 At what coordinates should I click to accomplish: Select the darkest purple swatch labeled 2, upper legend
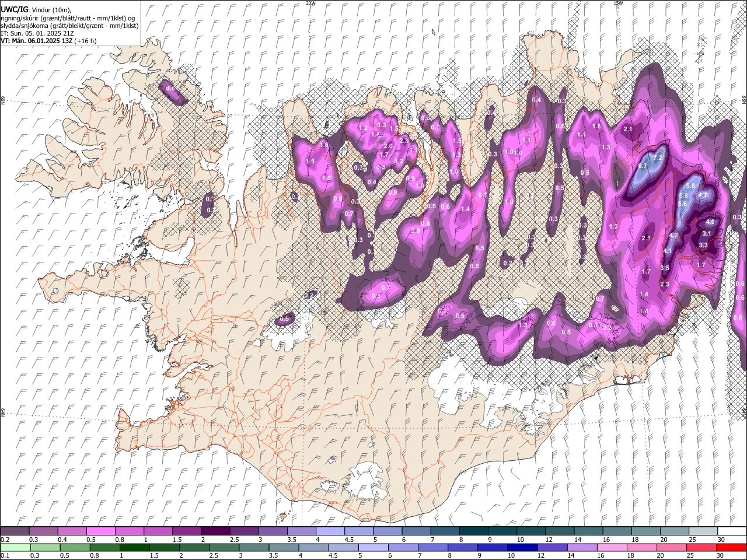click(x=215, y=531)
